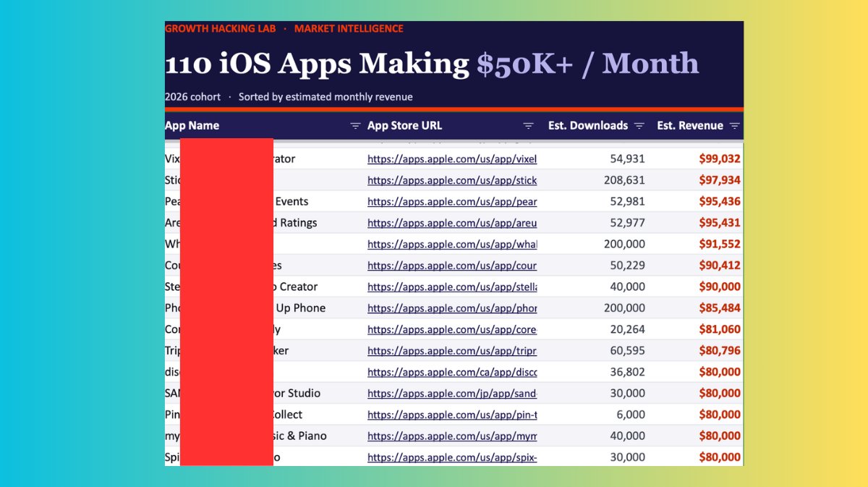The height and width of the screenshot is (487, 868).
Task: Click the App Store URL column header
Action: click(404, 125)
